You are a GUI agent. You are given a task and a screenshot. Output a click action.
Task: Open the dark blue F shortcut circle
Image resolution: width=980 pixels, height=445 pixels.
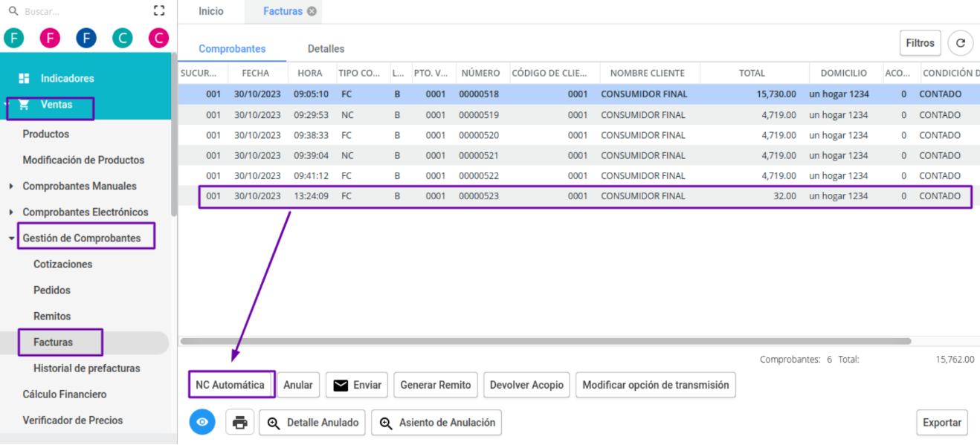click(x=86, y=38)
